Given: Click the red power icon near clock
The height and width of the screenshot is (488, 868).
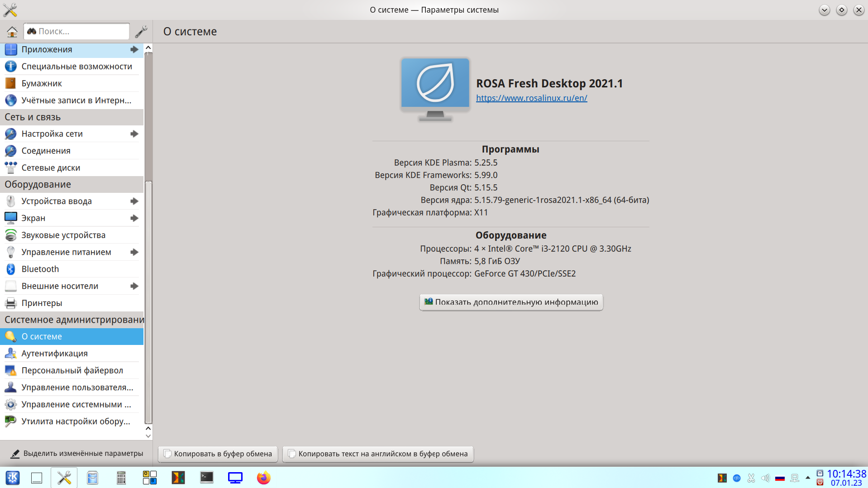Looking at the screenshot, I should (x=820, y=483).
